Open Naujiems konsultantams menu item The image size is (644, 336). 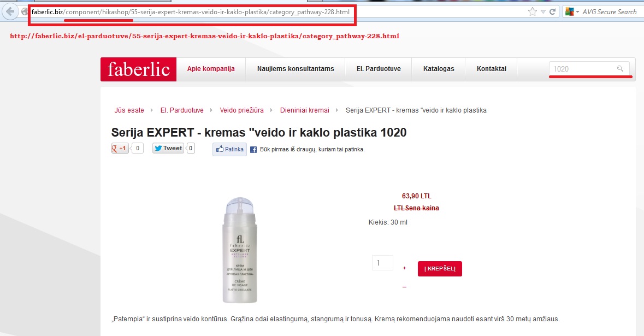pos(296,69)
